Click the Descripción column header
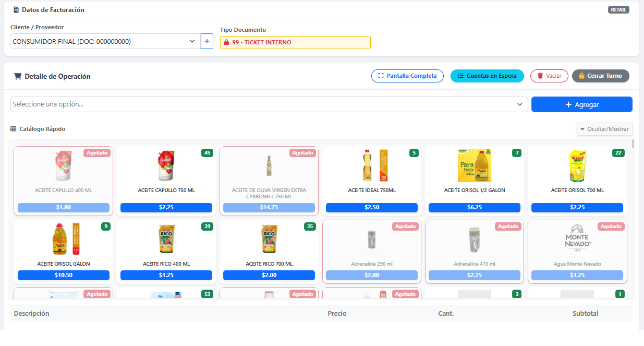This screenshot has height=346, width=644. click(x=32, y=314)
